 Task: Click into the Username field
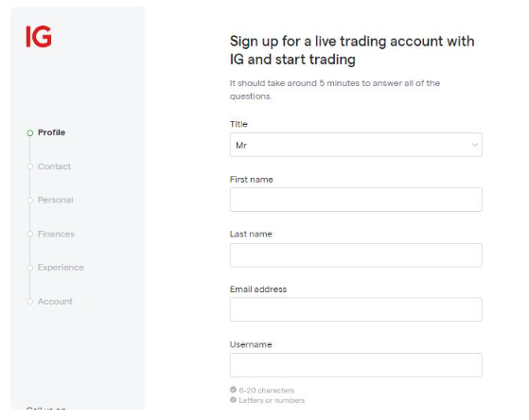pyautogui.click(x=356, y=365)
